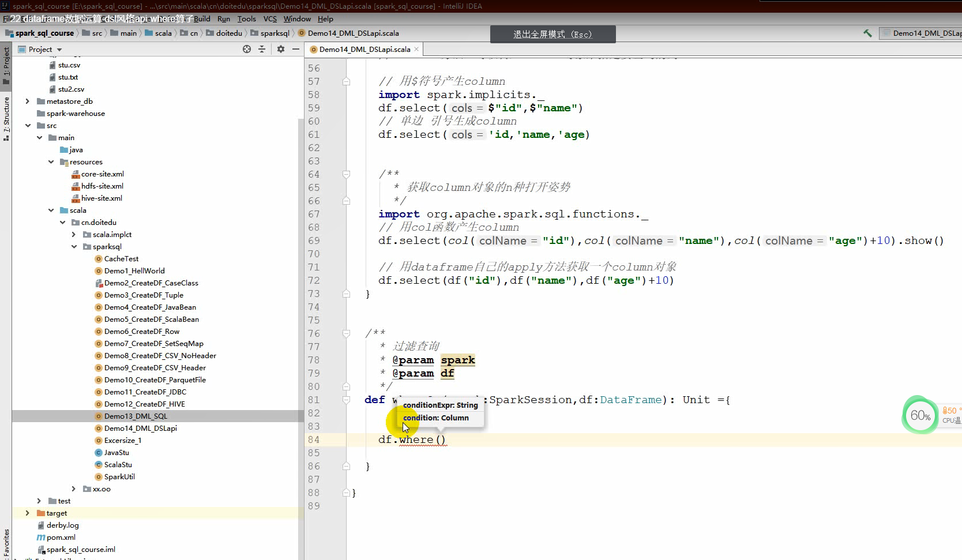
Task: Toggle code fold marker at line 64
Action: pos(346,174)
